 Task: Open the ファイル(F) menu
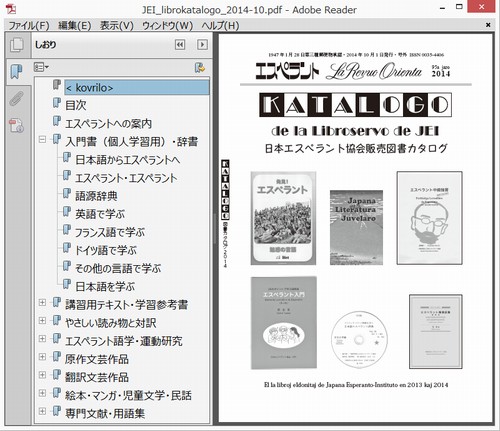pyautogui.click(x=29, y=25)
